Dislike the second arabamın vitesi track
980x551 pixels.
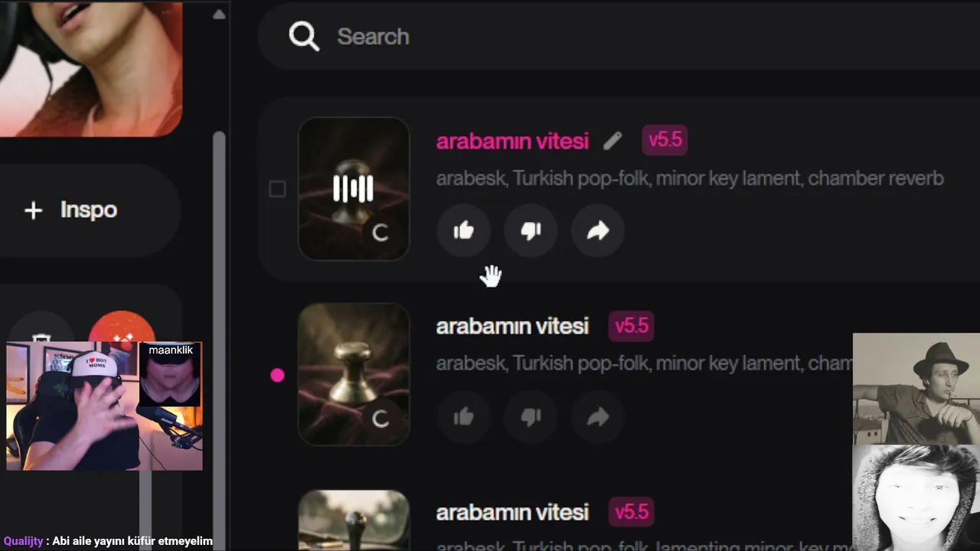pos(531,417)
